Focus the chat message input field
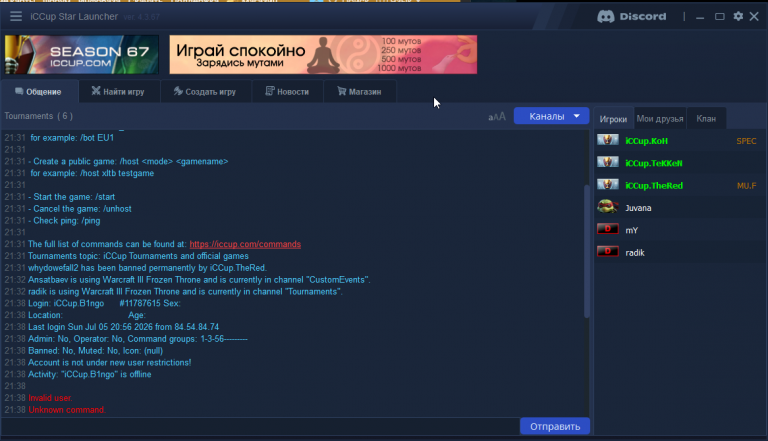The height and width of the screenshot is (441, 768). (x=260, y=426)
